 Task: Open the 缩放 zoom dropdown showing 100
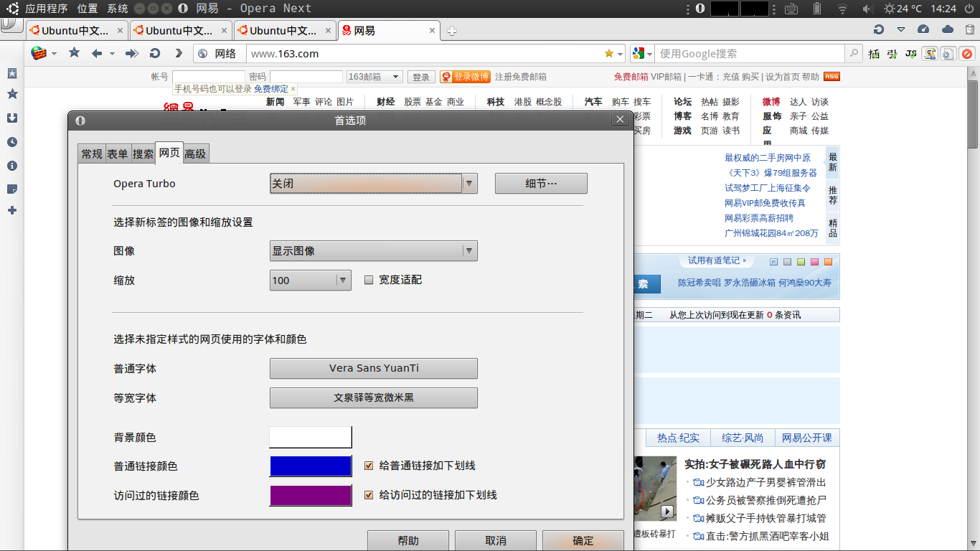[x=311, y=280]
